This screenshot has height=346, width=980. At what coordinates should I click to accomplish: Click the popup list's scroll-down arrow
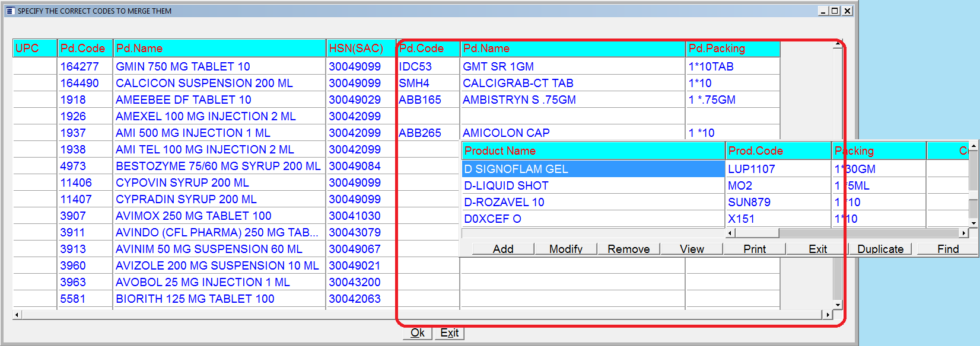[x=973, y=223]
